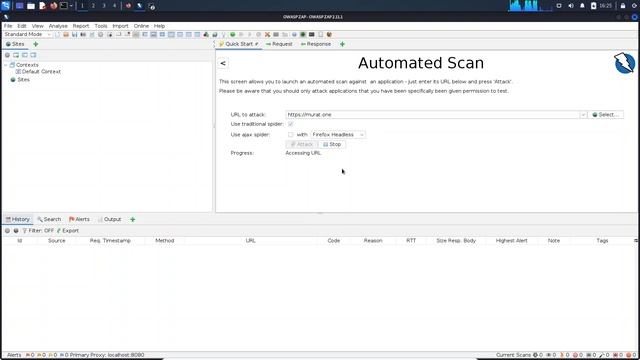This screenshot has width=640, height=360.
Task: Open the View menu
Action: click(x=38, y=26)
